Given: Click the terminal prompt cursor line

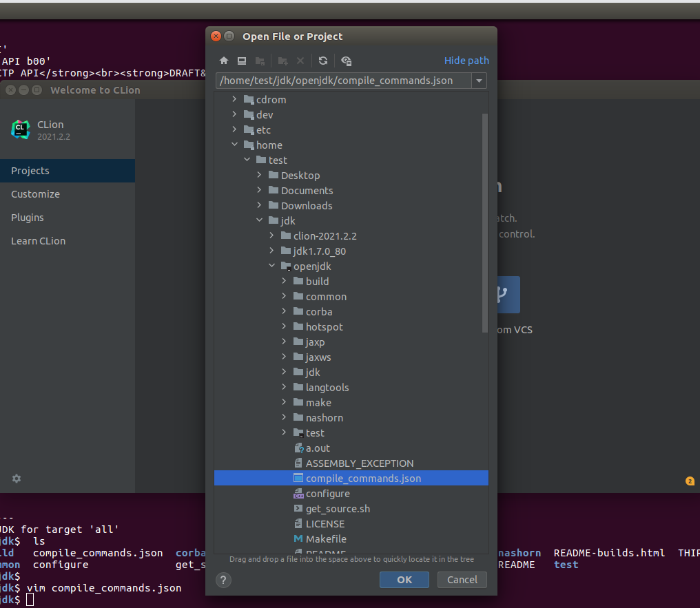Looking at the screenshot, I should pos(30,600).
